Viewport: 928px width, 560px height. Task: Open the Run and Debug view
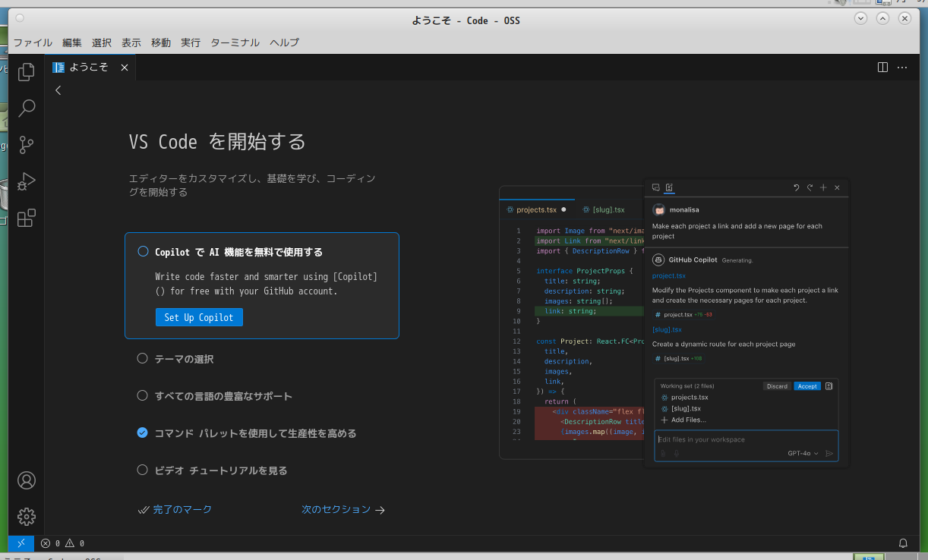27,181
